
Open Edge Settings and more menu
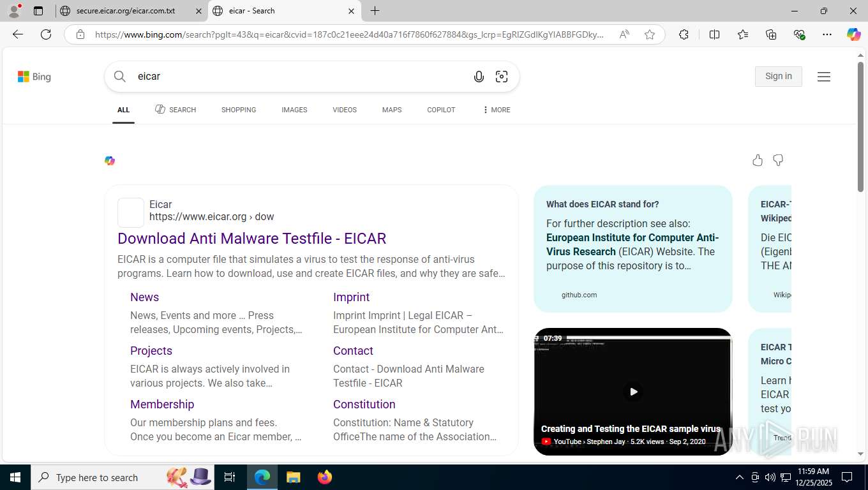point(827,34)
